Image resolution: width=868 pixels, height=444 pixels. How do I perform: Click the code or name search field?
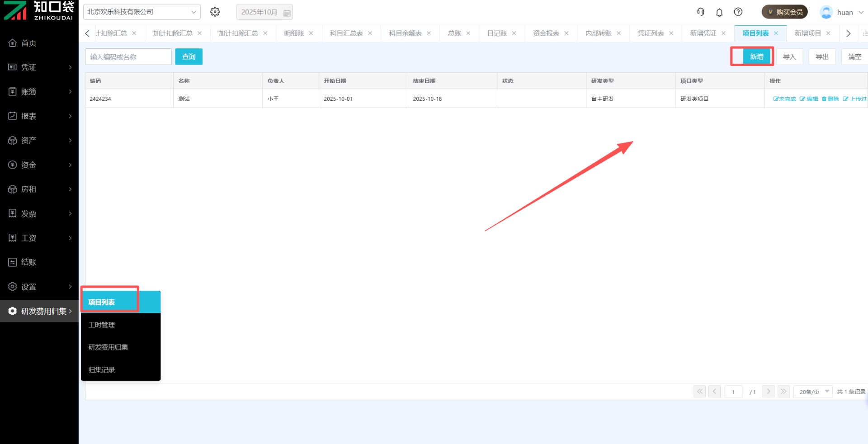128,57
